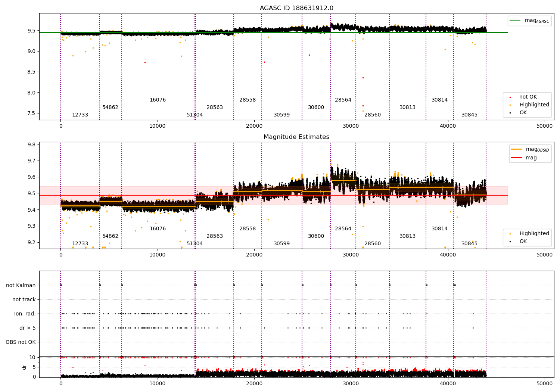Click obsid label 30814 in Magnitude Estimates plot
Image resolution: width=560 pixels, height=392 pixels.
(x=439, y=229)
